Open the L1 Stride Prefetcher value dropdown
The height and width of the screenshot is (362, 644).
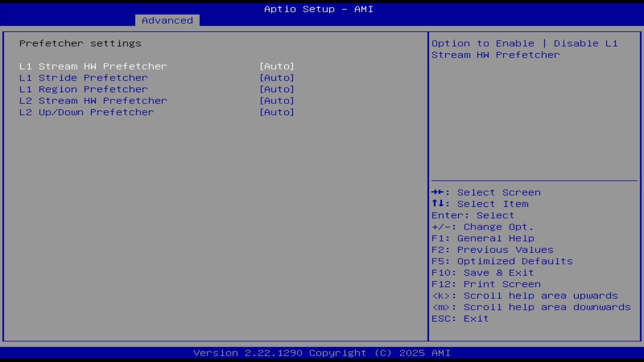click(x=277, y=77)
